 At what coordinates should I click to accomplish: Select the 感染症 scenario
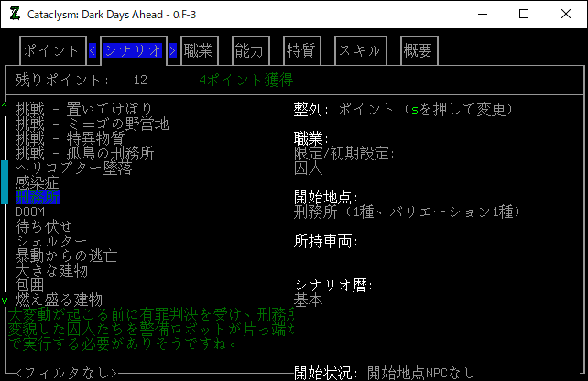coord(37,182)
